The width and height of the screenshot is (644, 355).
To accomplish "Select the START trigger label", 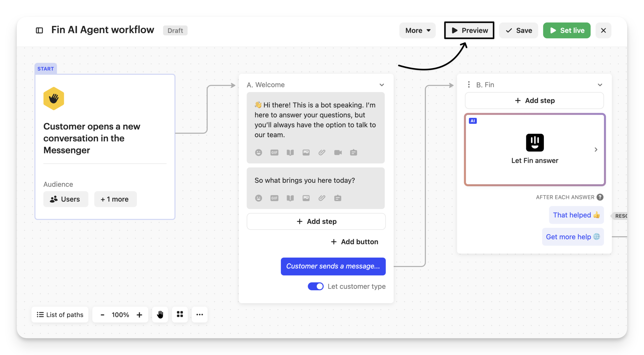I will coord(46,69).
